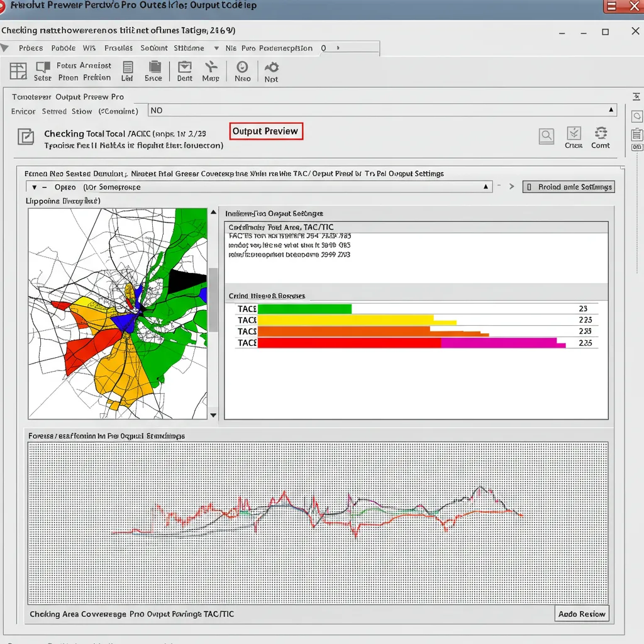Click the Cotdrinoisr Toel Area TAC/TIC header
Image resolution: width=644 pixels, height=644 pixels.
[x=416, y=227]
